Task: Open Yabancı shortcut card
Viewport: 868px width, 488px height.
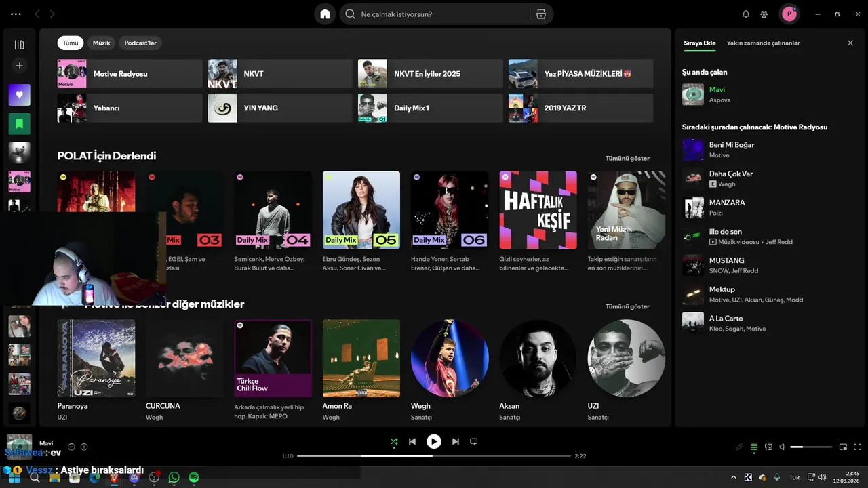Action: (130, 108)
